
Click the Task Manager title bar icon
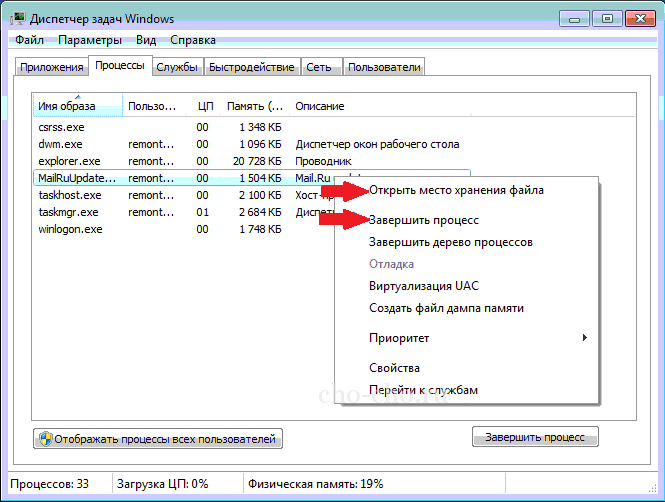pyautogui.click(x=18, y=17)
